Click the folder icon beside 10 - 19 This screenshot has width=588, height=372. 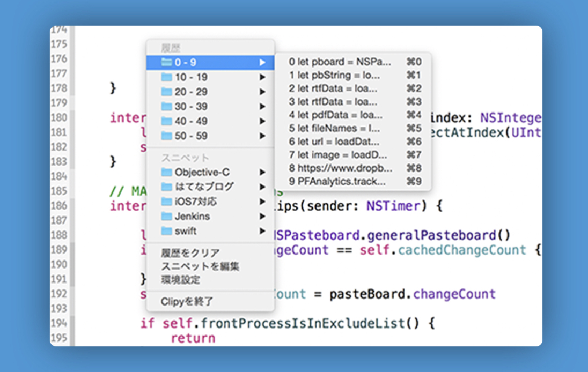[x=166, y=77]
